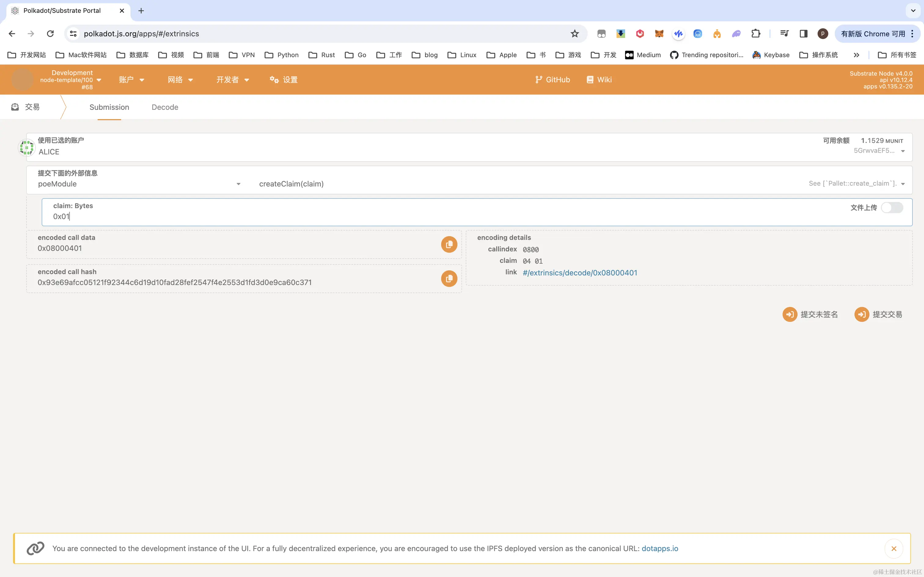Copy the encoded call data
This screenshot has height=577, width=924.
[x=449, y=244]
